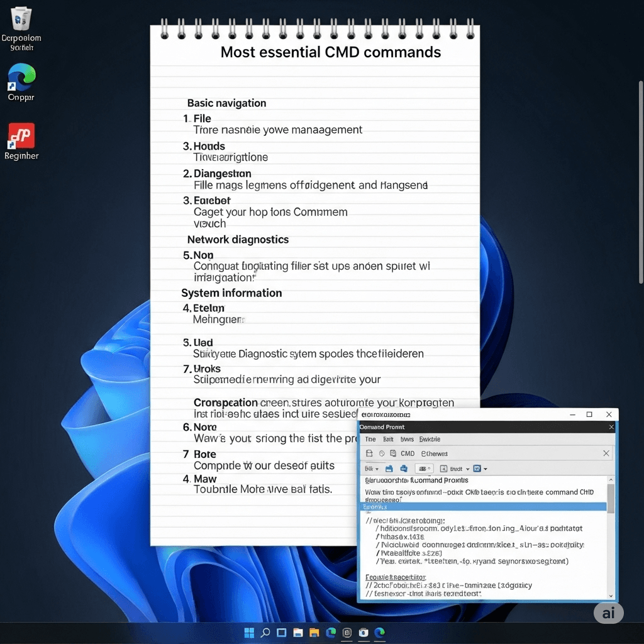Click the underlined Edge icon at taskbar end

pos(379,633)
